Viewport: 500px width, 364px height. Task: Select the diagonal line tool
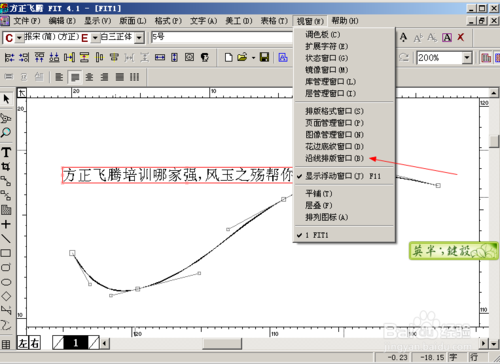pos(6,239)
